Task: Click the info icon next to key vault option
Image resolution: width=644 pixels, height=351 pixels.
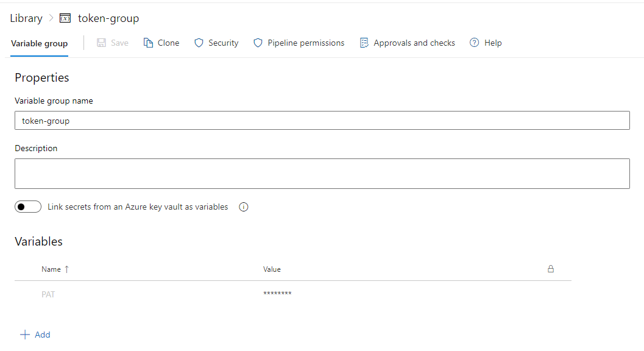Action: 244,207
